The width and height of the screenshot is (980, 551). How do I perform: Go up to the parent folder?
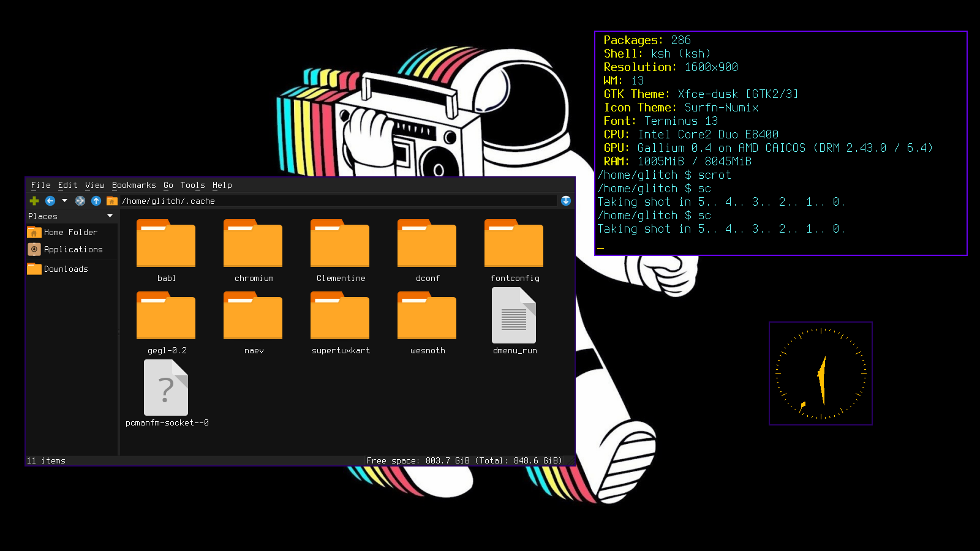click(96, 201)
